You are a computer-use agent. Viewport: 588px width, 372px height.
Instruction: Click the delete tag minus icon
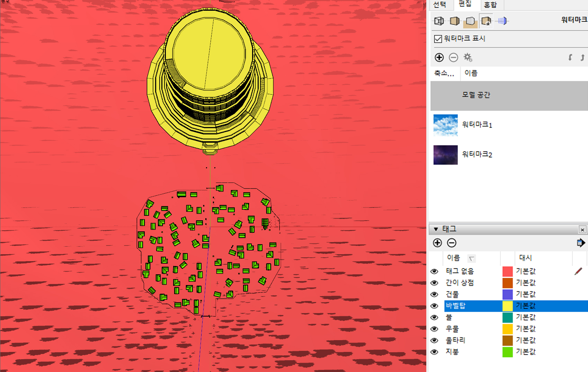[x=452, y=243]
